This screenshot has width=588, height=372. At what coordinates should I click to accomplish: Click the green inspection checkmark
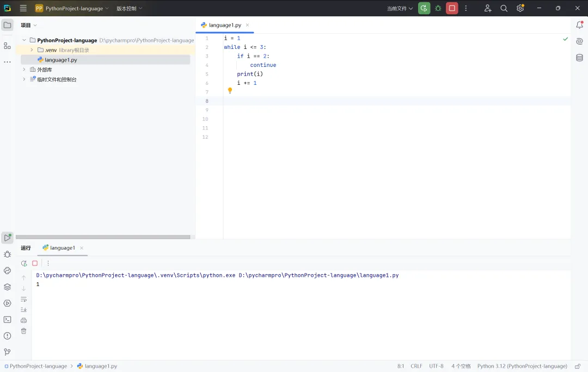tap(566, 39)
